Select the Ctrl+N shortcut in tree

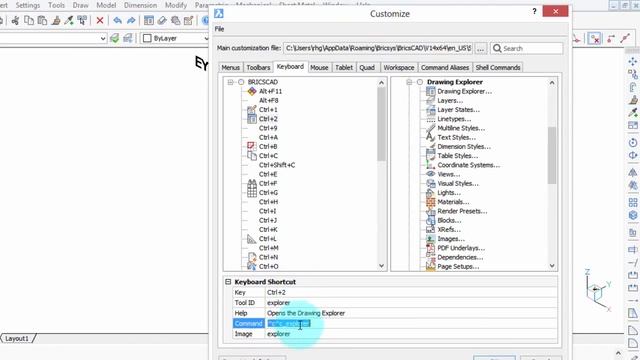[x=268, y=257]
